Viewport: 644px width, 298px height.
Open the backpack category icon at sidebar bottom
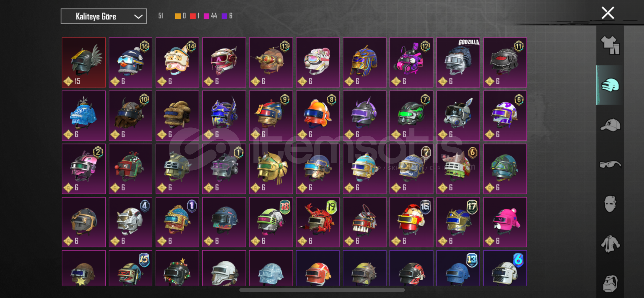[610, 283]
